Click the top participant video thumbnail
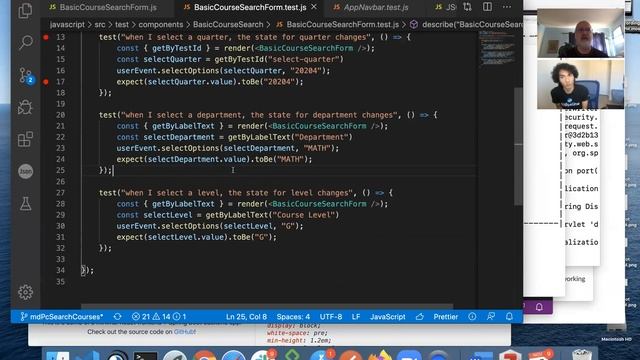The image size is (640, 360). pos(580,33)
